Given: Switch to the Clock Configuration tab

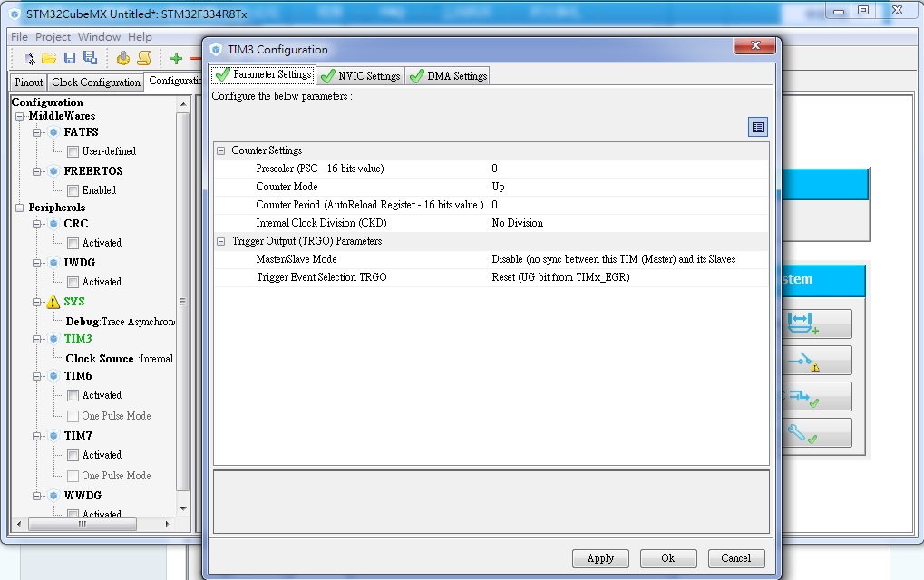Looking at the screenshot, I should coord(96,82).
